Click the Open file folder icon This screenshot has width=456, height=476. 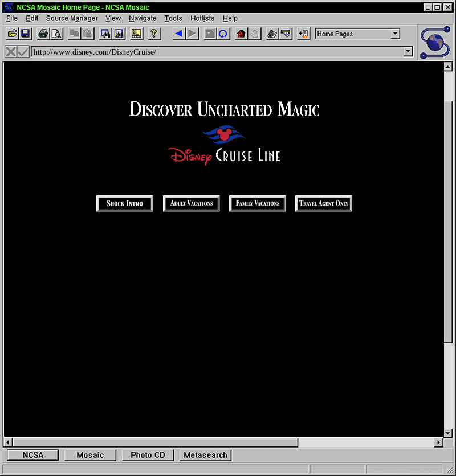coord(11,34)
